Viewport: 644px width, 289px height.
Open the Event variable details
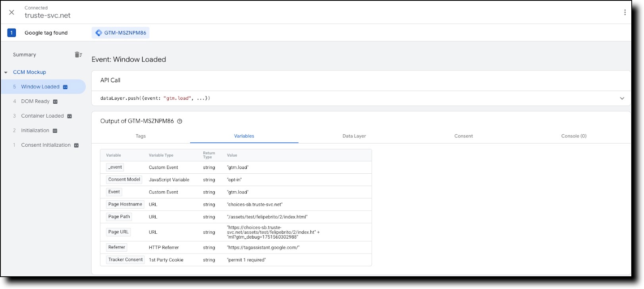[114, 192]
